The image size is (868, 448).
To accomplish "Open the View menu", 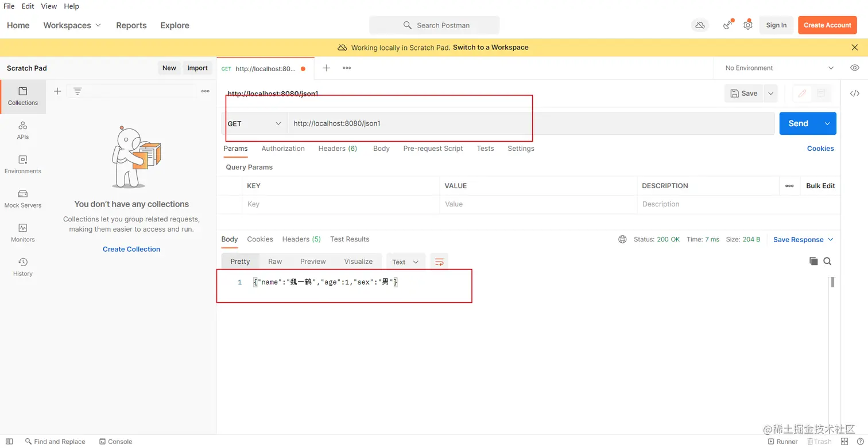I will point(49,6).
